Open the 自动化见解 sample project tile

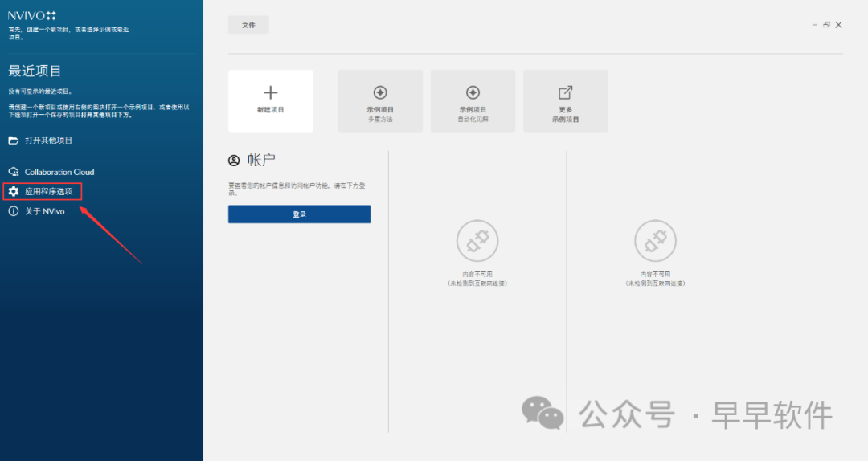473,100
